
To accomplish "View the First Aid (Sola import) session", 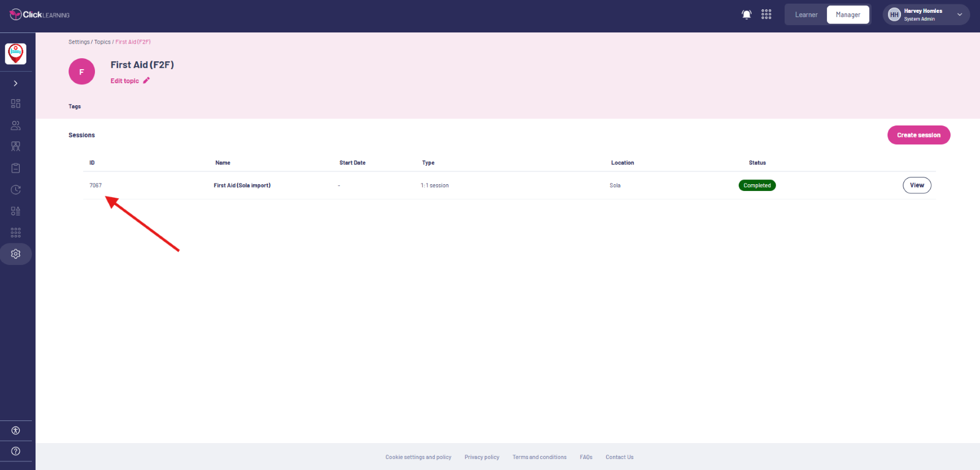I will pos(916,185).
